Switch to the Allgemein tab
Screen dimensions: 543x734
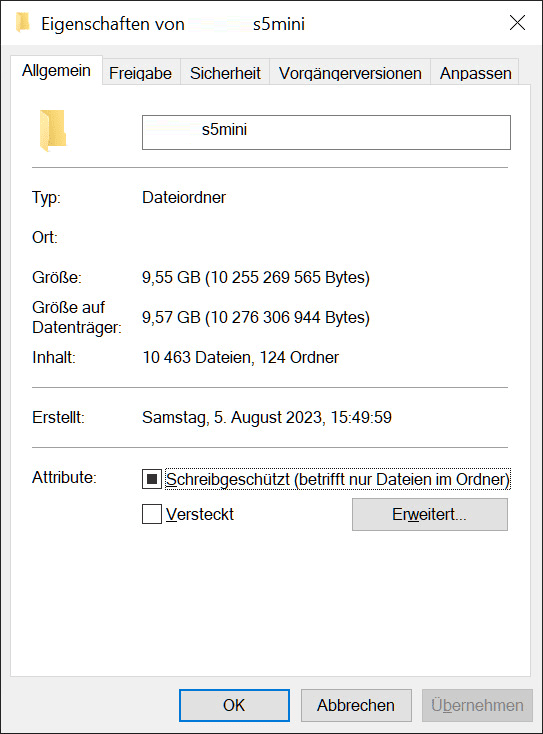pyautogui.click(x=56, y=71)
